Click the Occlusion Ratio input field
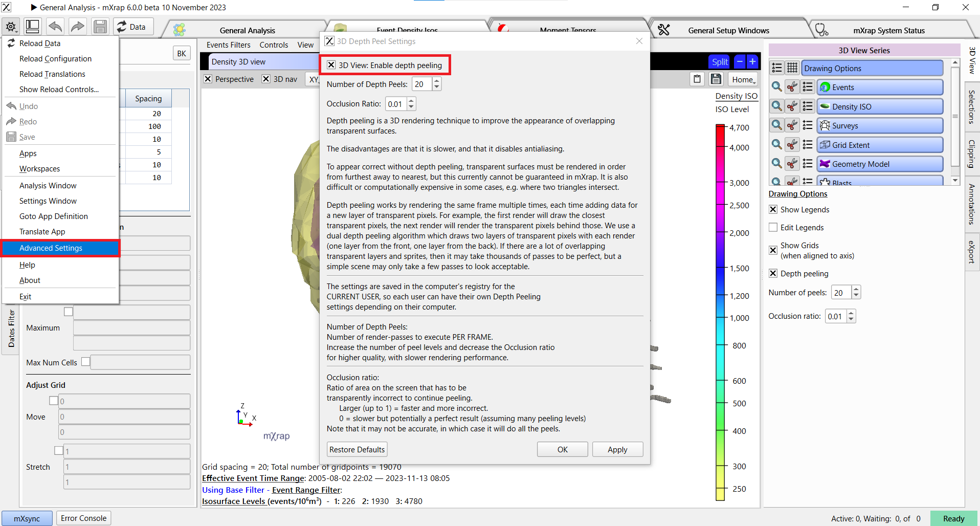Viewport: 980px width, 526px height. point(396,104)
